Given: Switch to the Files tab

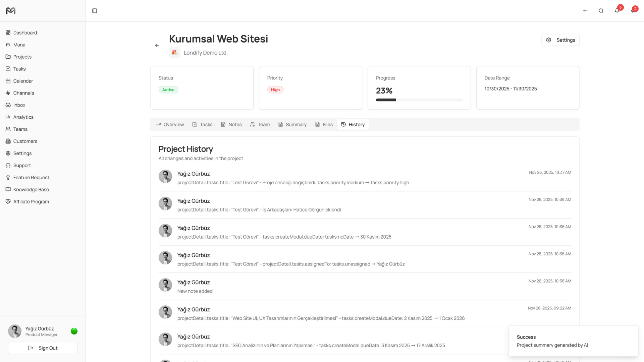Looking at the screenshot, I should tap(324, 124).
